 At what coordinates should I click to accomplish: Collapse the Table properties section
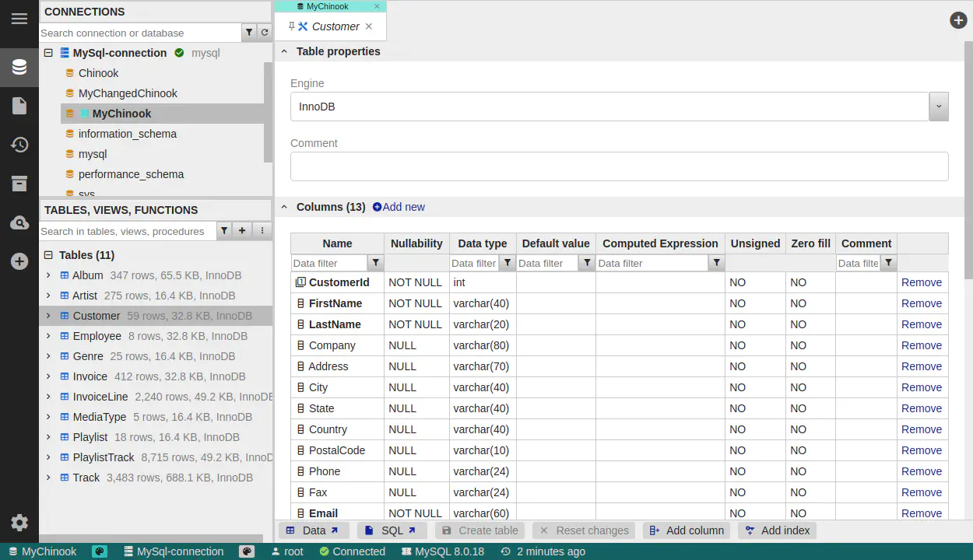coord(284,51)
